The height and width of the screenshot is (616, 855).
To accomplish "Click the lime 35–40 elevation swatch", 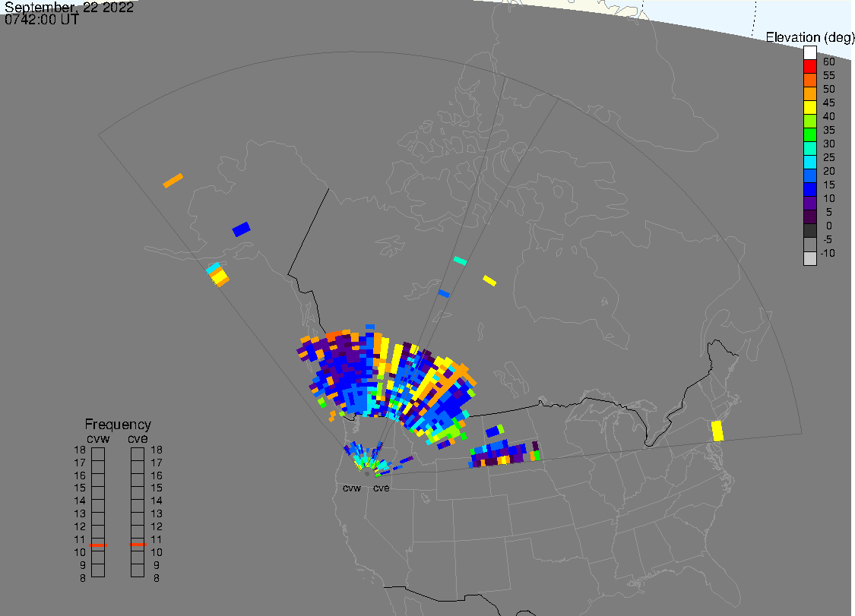I will pos(809,121).
